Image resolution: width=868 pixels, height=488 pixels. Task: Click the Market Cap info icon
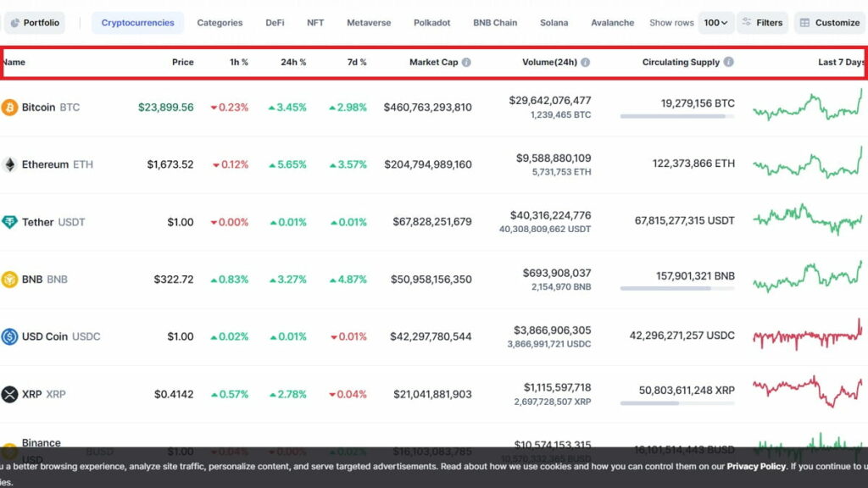tap(466, 62)
